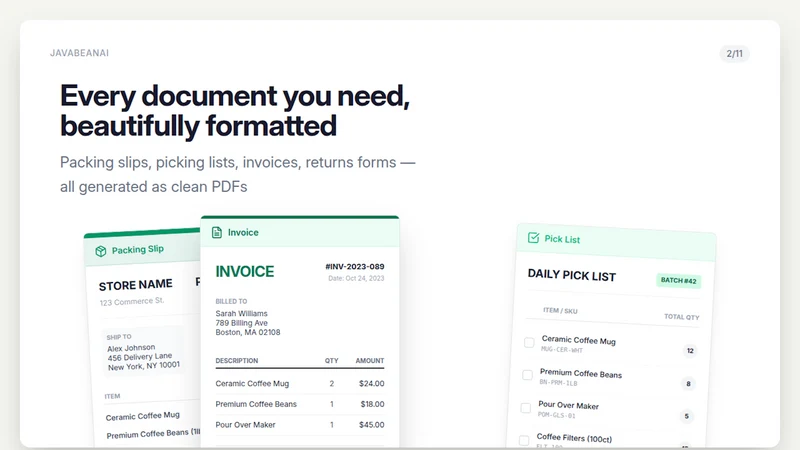Click the AMOUNT column header
This screenshot has height=450, width=800.
click(x=370, y=361)
